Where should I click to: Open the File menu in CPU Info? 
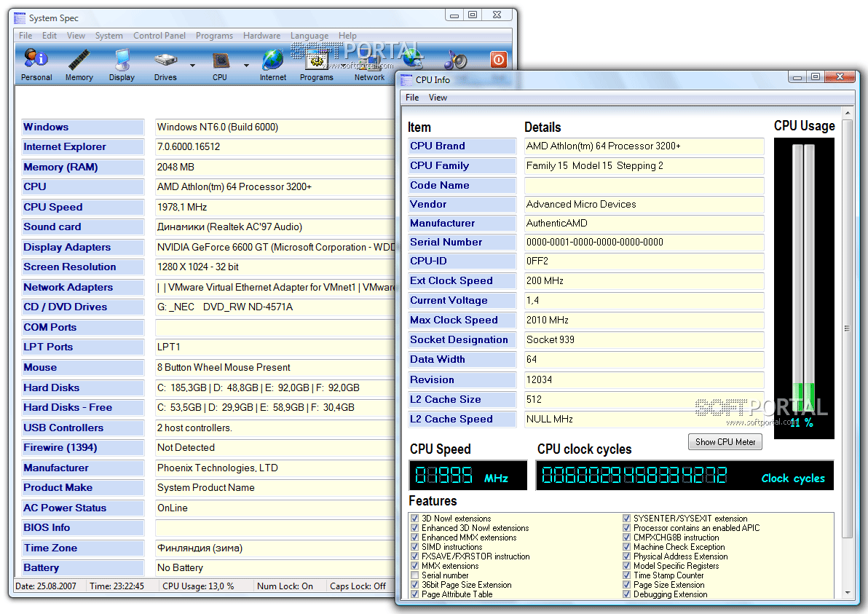[412, 98]
